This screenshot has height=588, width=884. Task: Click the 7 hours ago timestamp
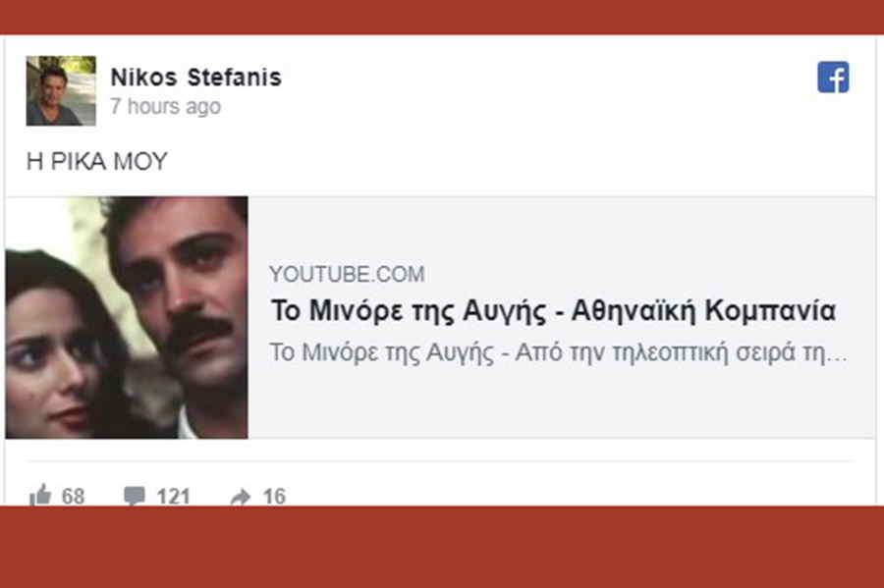tap(165, 106)
